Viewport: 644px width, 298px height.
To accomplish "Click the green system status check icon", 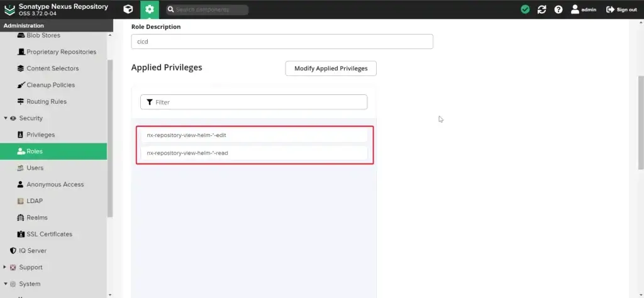I will click(x=525, y=9).
